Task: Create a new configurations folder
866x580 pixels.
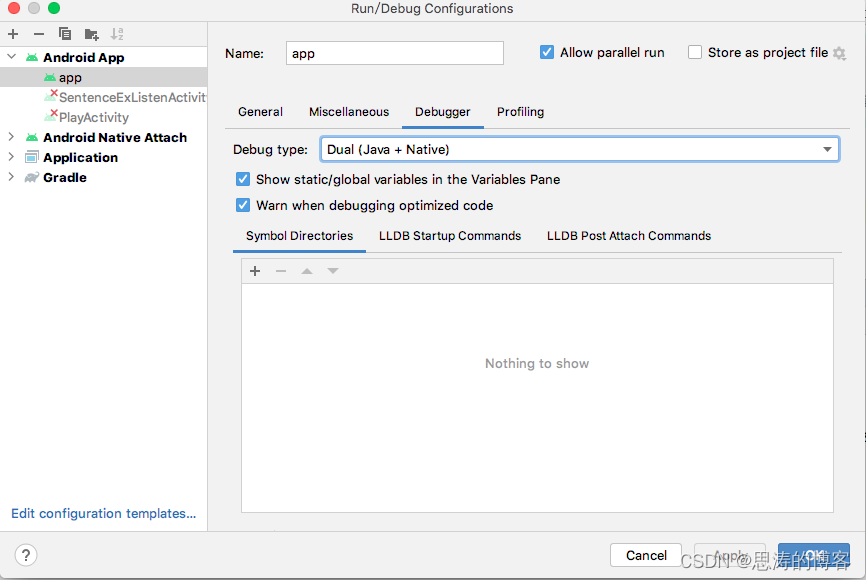Action: 91,34
